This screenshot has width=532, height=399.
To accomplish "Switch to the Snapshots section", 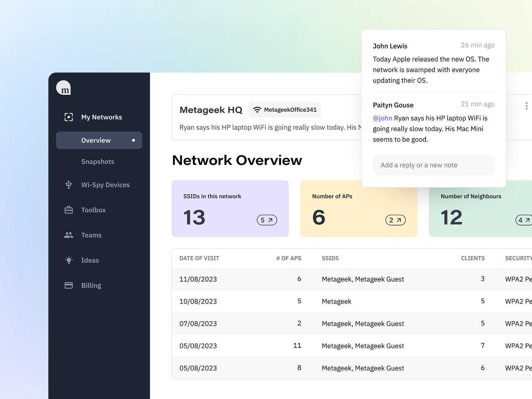I will (98, 162).
